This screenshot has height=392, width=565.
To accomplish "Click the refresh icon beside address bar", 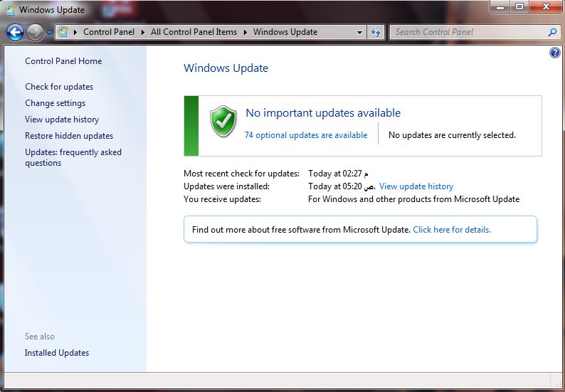I will (x=376, y=32).
